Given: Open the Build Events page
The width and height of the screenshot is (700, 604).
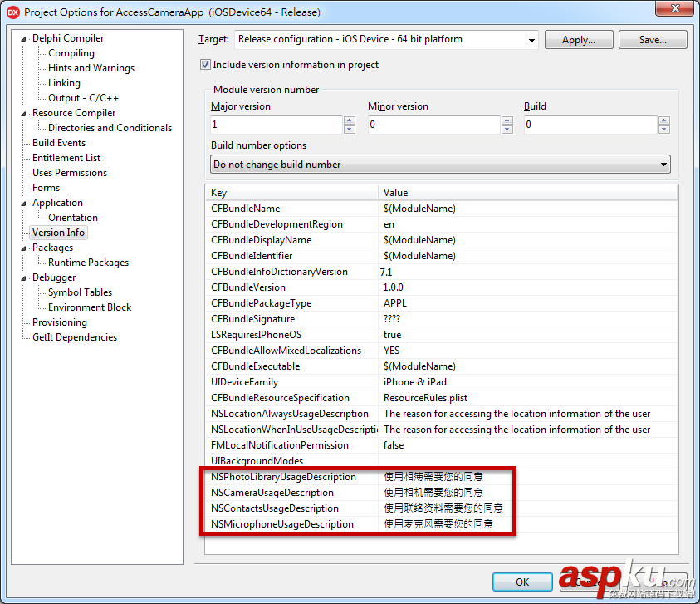Looking at the screenshot, I should point(59,143).
